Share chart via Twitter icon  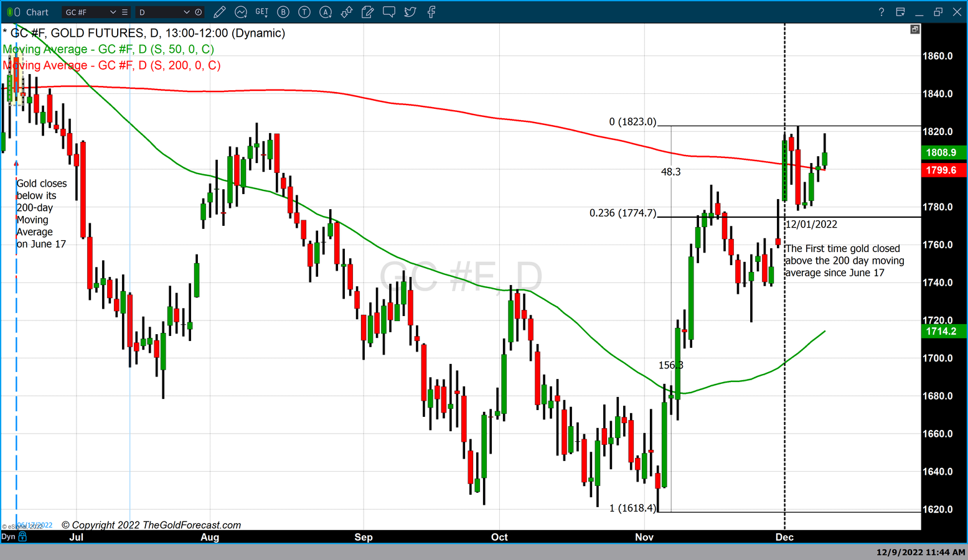410,12
